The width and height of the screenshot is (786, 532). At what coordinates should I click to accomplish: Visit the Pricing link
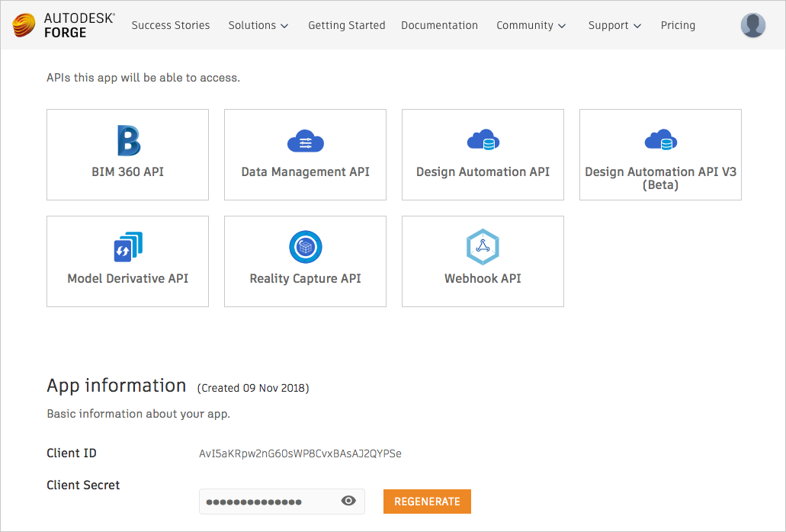678,25
